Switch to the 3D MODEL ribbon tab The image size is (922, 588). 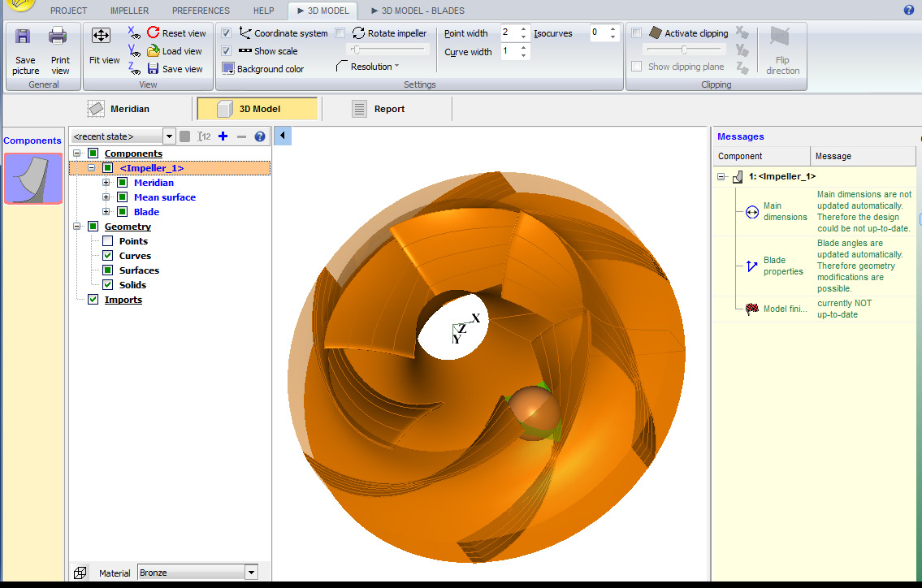pos(322,11)
